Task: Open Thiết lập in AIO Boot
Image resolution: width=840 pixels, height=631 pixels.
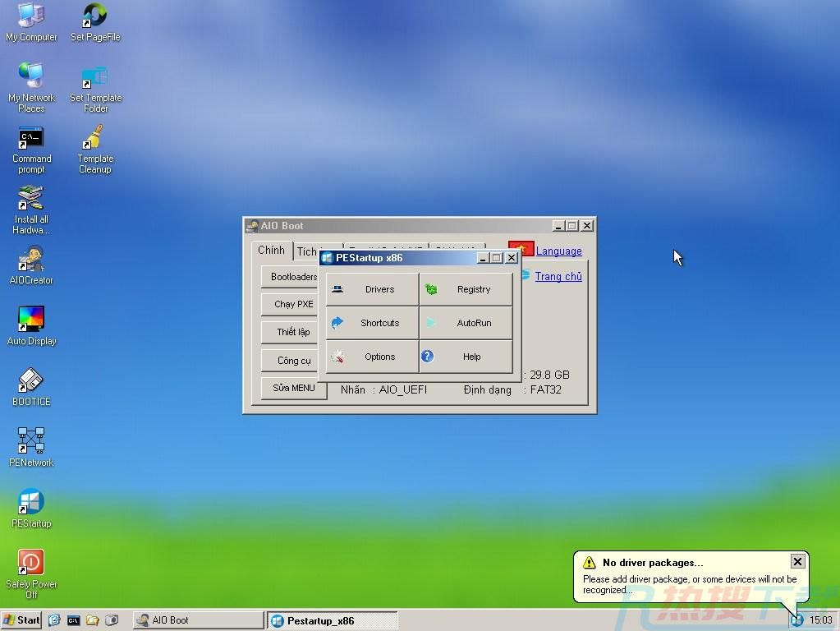Action: 291,333
